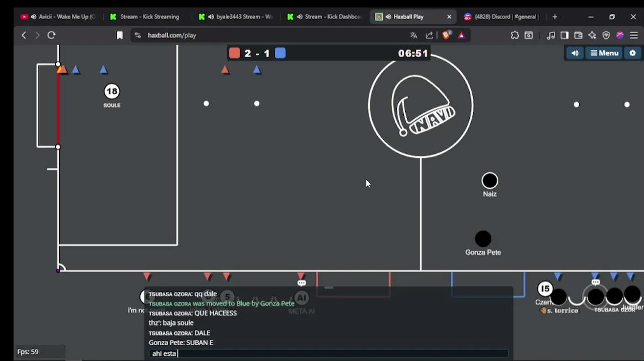Open screenshot capture icon in toolbar

click(529, 35)
